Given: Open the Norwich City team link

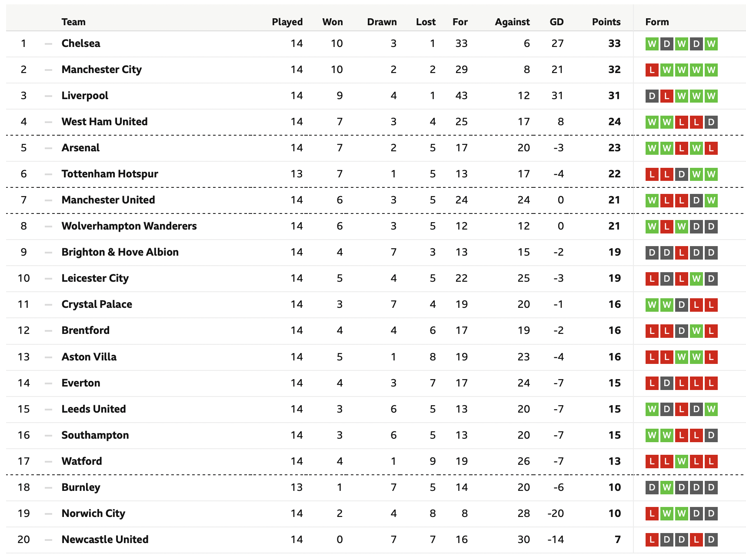Looking at the screenshot, I should [x=93, y=513].
